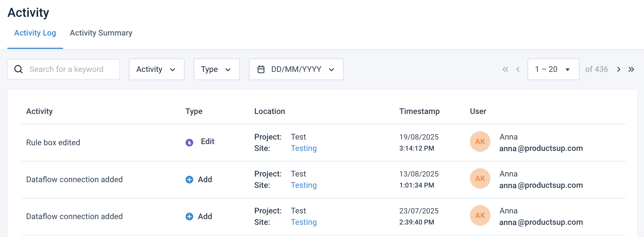
Task: Focus the Search for a keyword field
Action: (x=68, y=69)
